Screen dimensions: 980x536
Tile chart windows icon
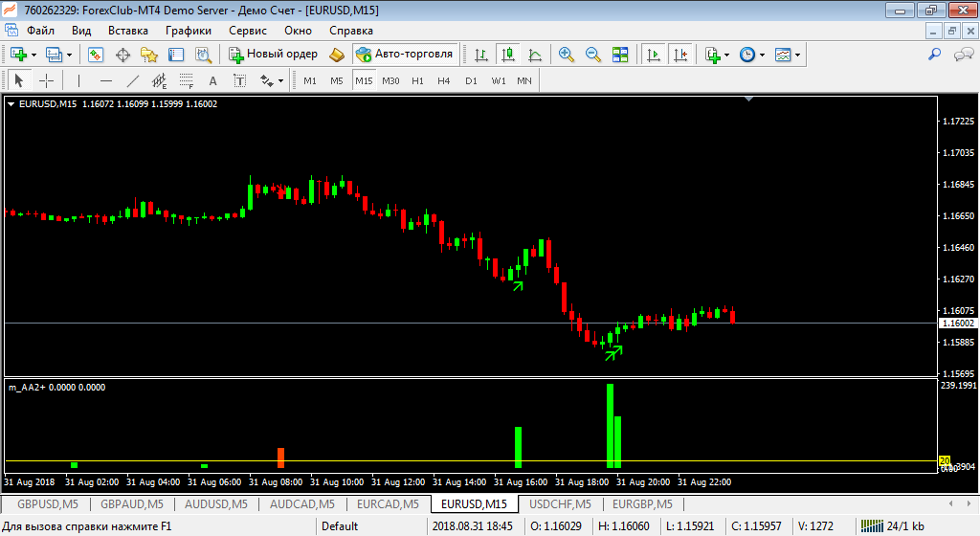point(620,55)
